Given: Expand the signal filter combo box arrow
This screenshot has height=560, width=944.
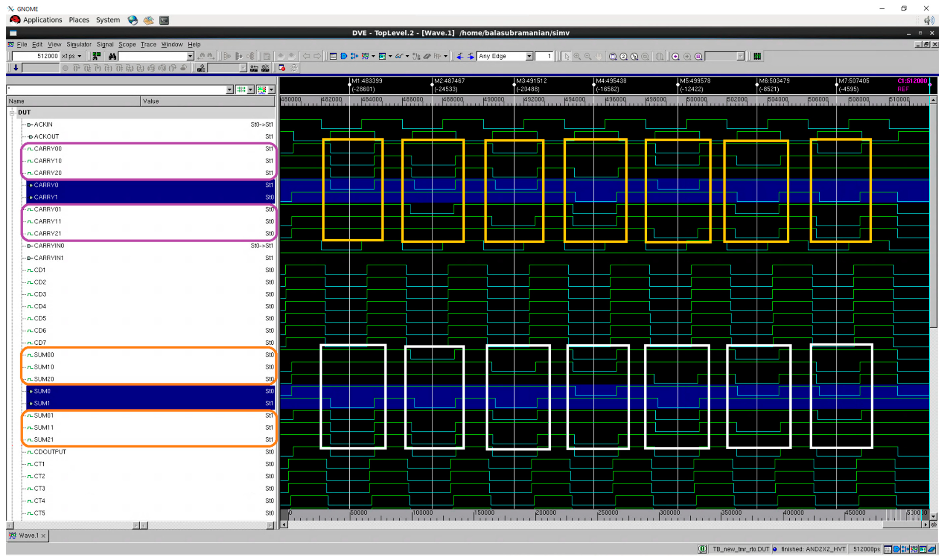Looking at the screenshot, I should tap(230, 90).
